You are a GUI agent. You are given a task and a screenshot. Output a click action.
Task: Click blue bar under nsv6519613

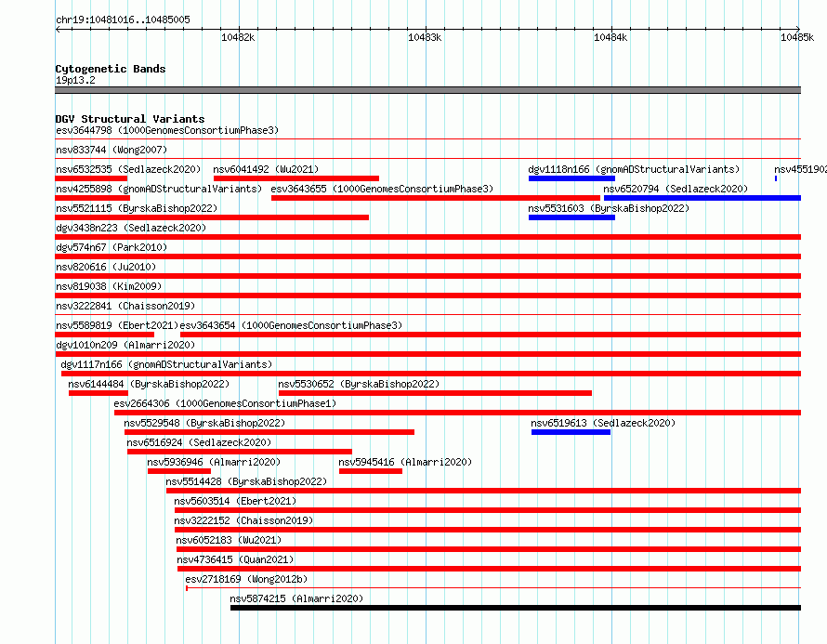[x=571, y=432]
